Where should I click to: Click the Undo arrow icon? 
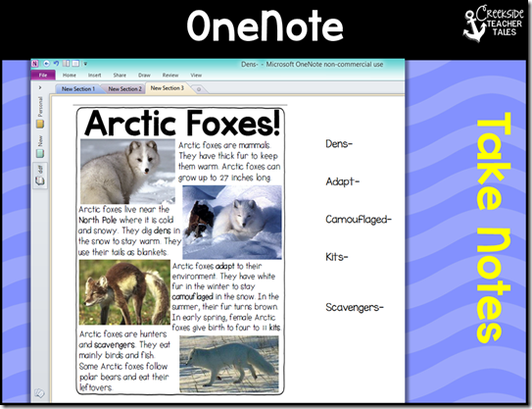click(x=56, y=64)
